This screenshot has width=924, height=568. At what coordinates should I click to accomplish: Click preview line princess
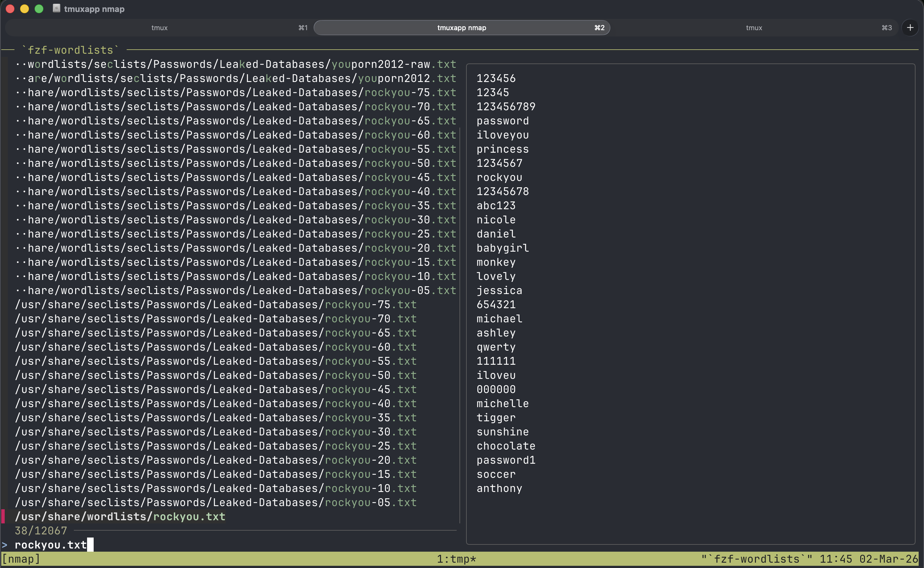(x=503, y=149)
